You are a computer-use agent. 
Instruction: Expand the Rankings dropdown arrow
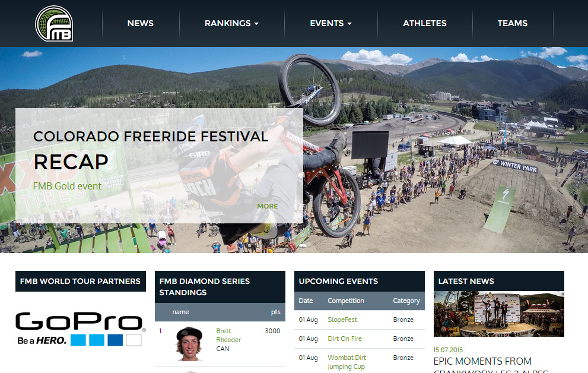[256, 24]
